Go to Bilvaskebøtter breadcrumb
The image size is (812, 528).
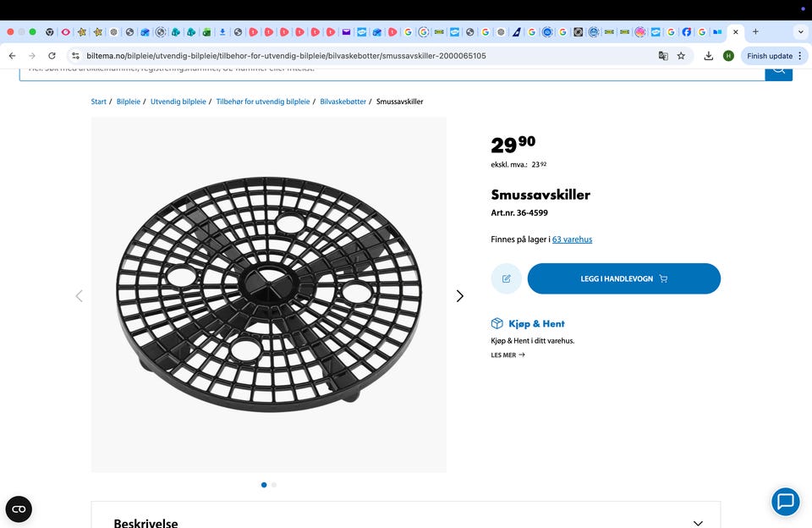pos(343,102)
